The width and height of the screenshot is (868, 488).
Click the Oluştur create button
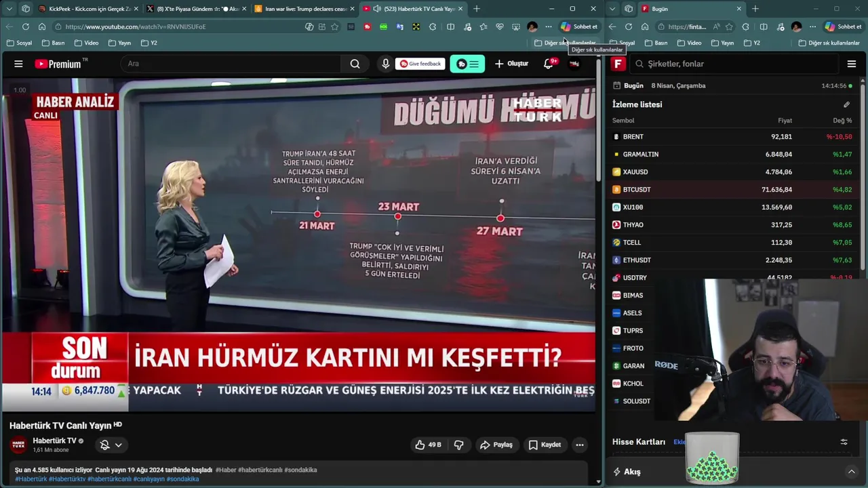tap(512, 64)
